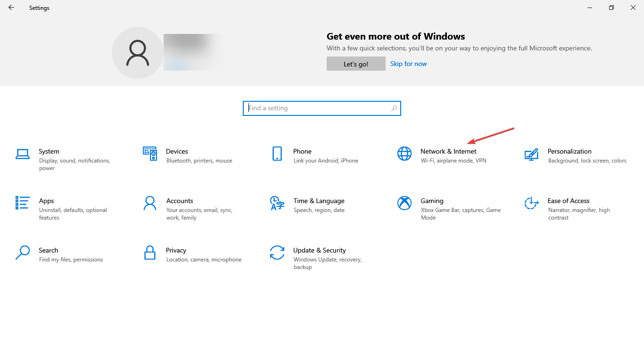644x343 pixels.
Task: Open the System settings monitor icon
Action: 23,154
